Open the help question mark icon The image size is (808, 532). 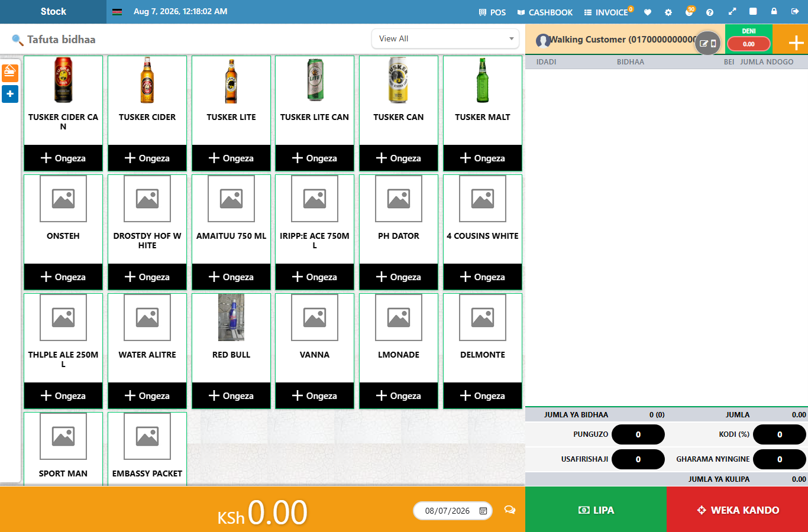point(710,12)
